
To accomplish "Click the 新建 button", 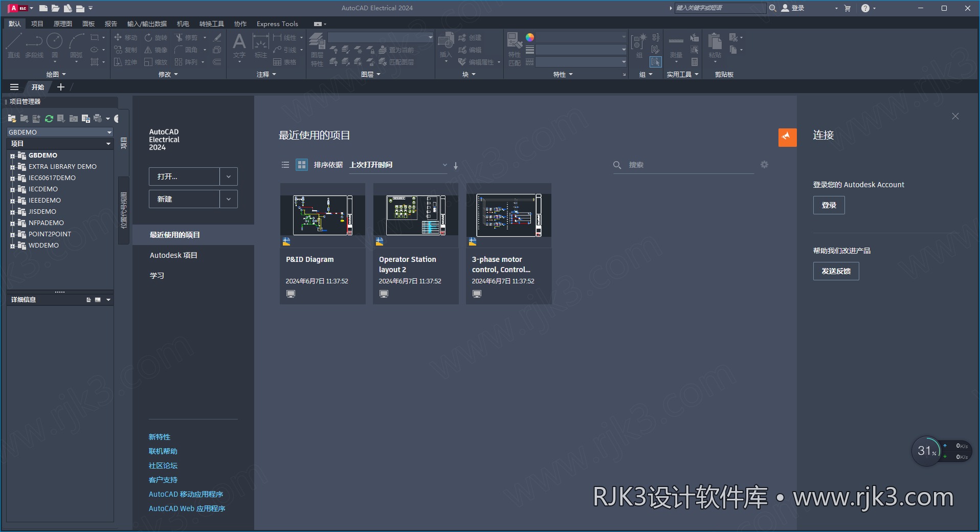I will [x=184, y=199].
